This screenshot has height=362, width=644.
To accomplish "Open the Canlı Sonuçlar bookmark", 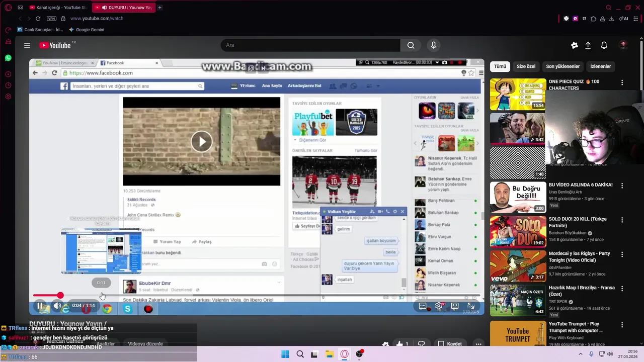I will [x=41, y=30].
